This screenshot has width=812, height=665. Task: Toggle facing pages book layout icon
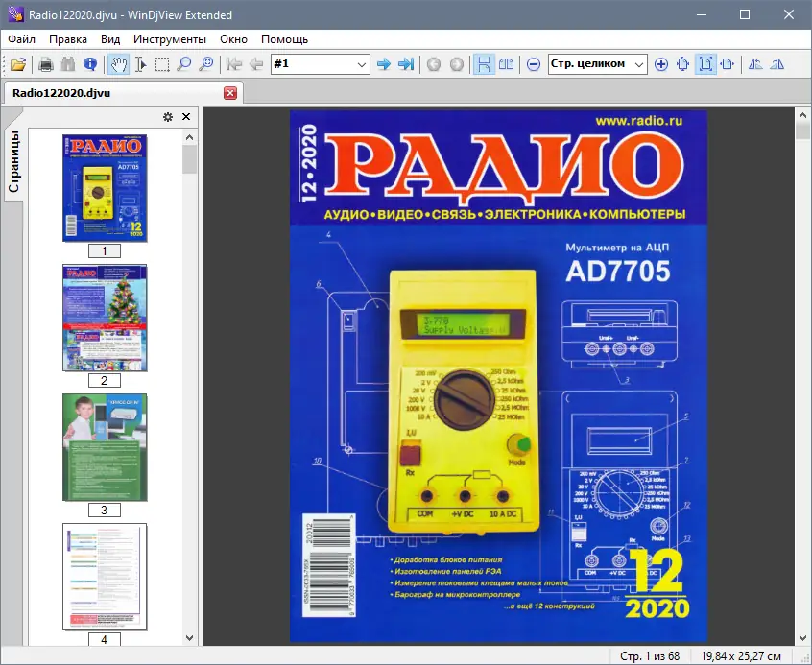pyautogui.click(x=507, y=64)
